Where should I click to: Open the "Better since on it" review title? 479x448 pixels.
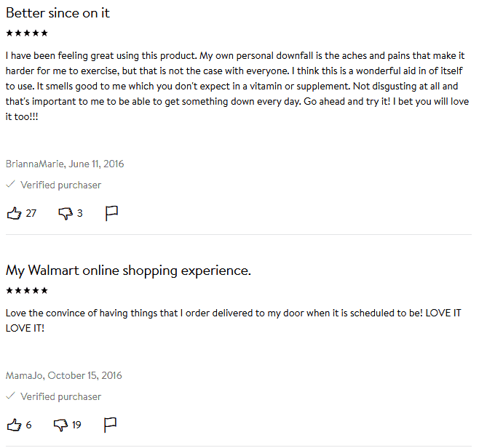[58, 13]
